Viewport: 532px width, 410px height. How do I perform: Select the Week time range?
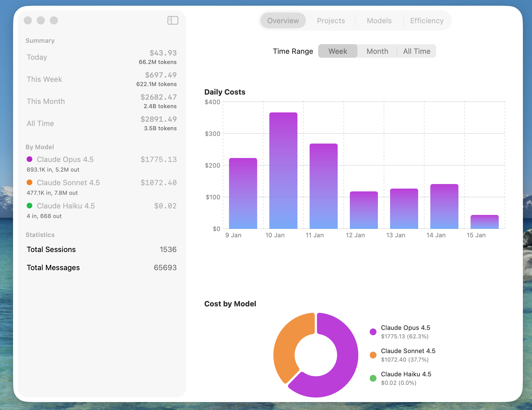click(x=338, y=51)
